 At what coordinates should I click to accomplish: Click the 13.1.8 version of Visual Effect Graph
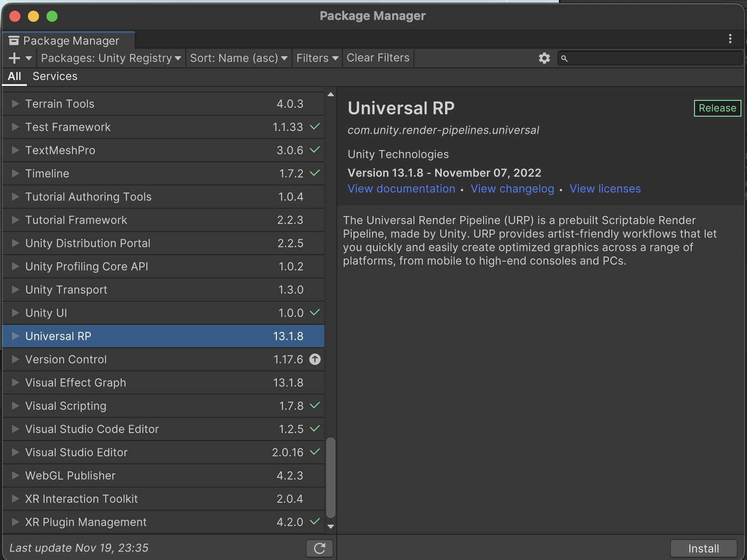pos(288,382)
